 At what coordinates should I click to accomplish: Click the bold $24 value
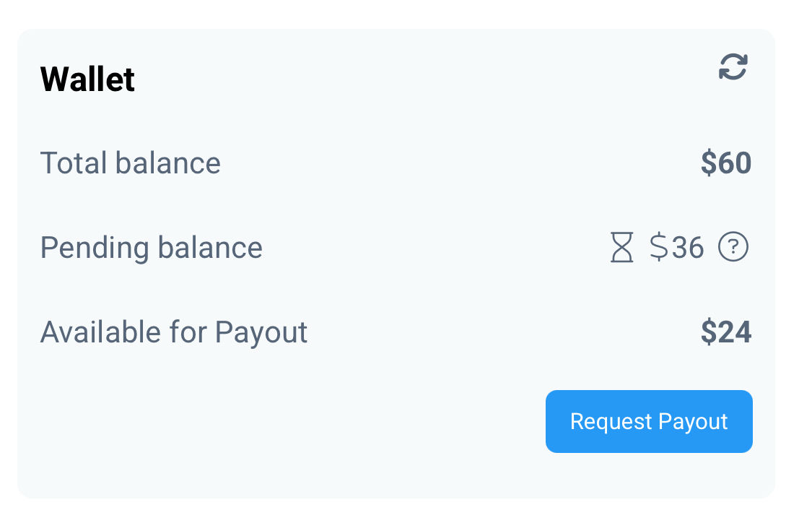coord(725,332)
